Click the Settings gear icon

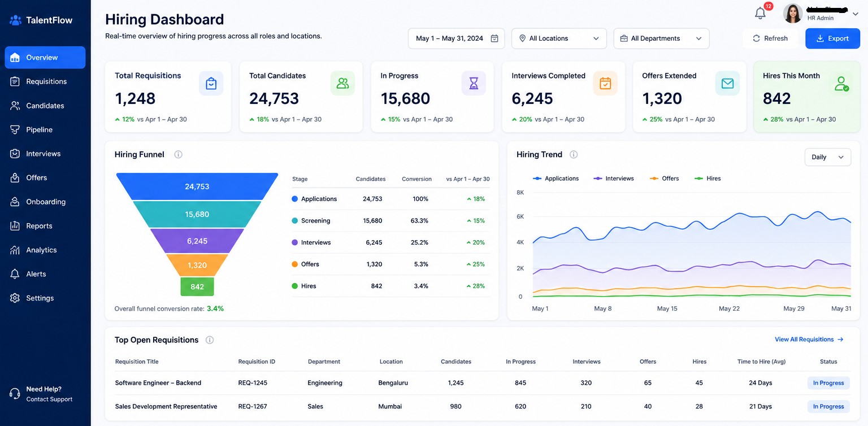point(15,298)
